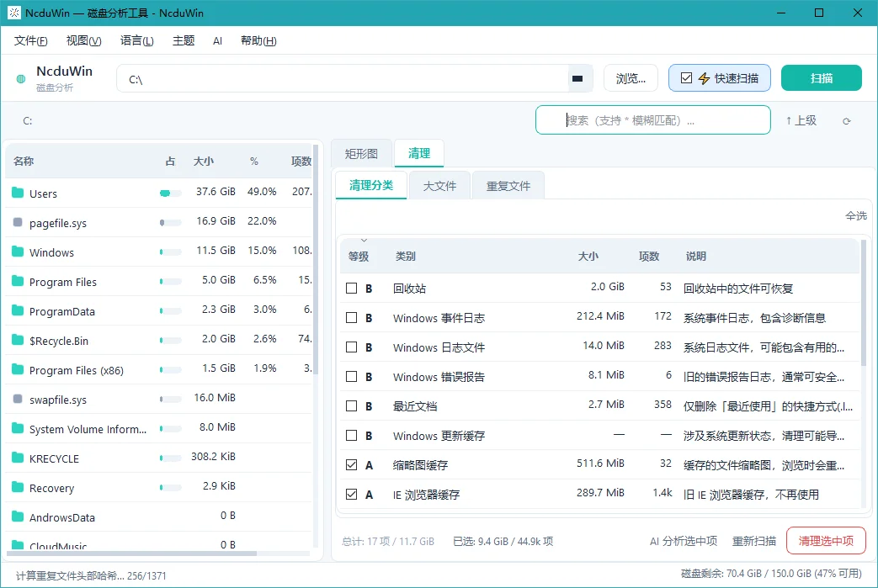Viewport: 878px width, 588px height.
Task: Click the lightning bolt quick scan icon
Action: pos(704,78)
